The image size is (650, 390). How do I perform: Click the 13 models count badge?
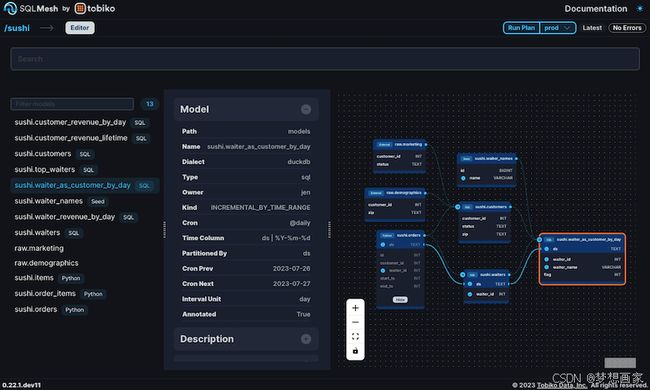149,104
